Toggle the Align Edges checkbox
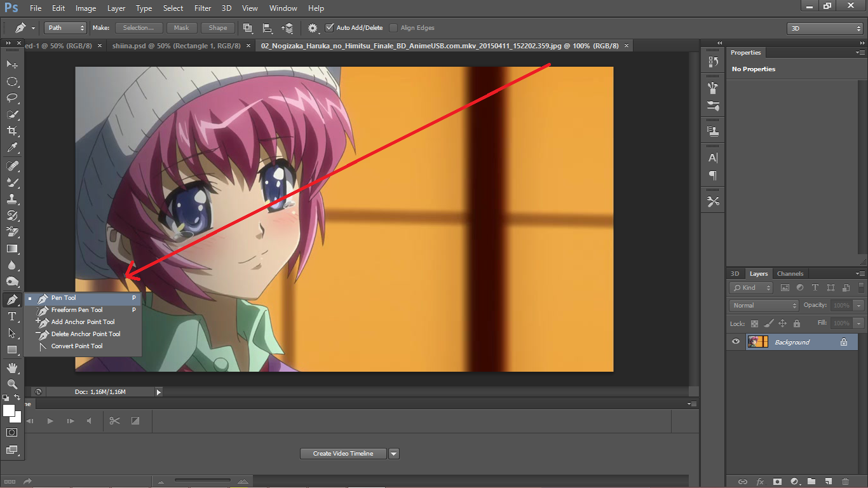868x488 pixels. 393,28
